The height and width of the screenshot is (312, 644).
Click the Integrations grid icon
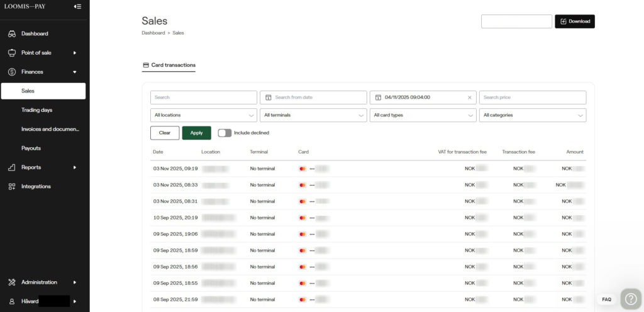pos(12,186)
